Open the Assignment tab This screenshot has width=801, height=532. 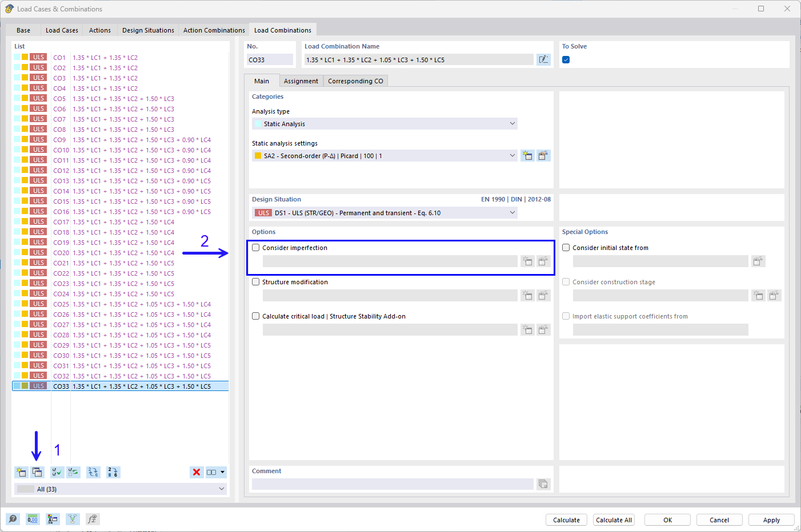[301, 80]
